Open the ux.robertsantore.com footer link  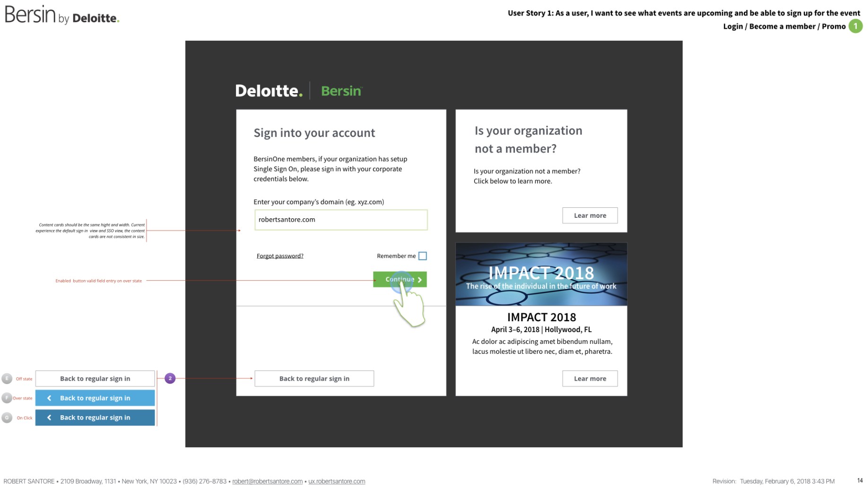pos(337,481)
